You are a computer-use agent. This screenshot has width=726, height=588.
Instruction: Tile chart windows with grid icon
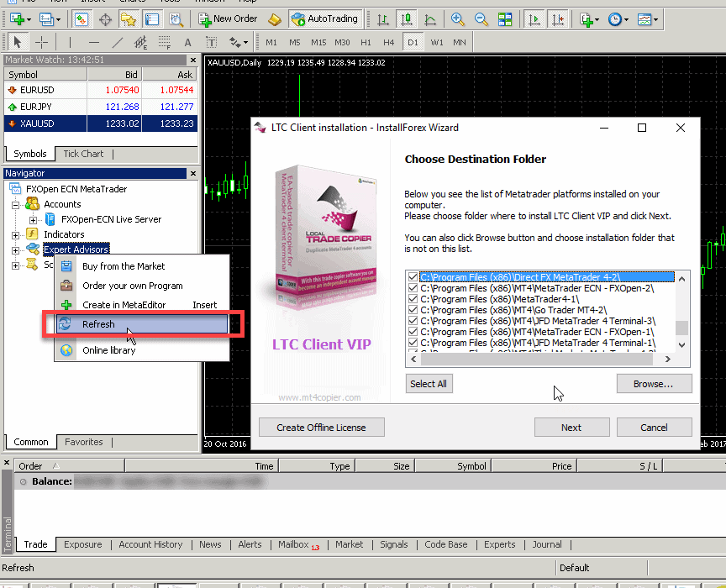tap(505, 19)
